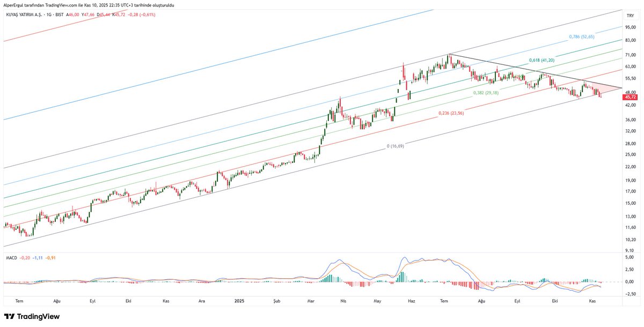Click the Haz month label on the time axis
The height and width of the screenshot is (327, 644).
tap(412, 302)
